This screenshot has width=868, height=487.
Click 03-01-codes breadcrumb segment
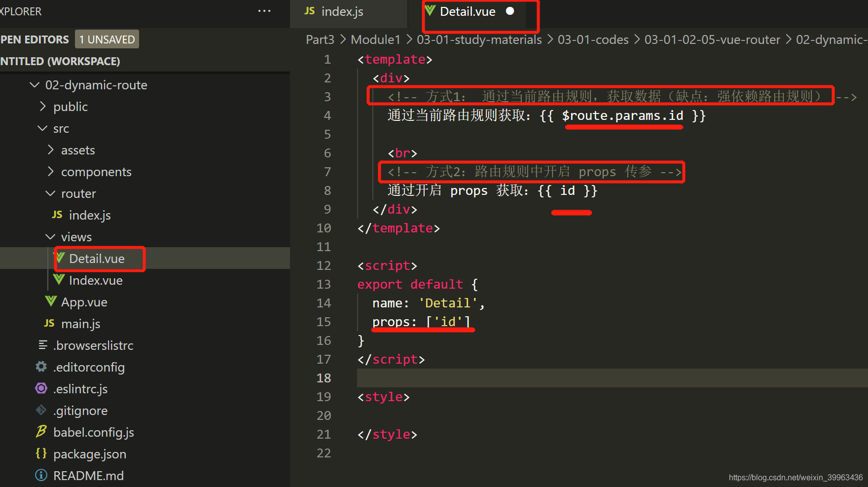point(593,39)
